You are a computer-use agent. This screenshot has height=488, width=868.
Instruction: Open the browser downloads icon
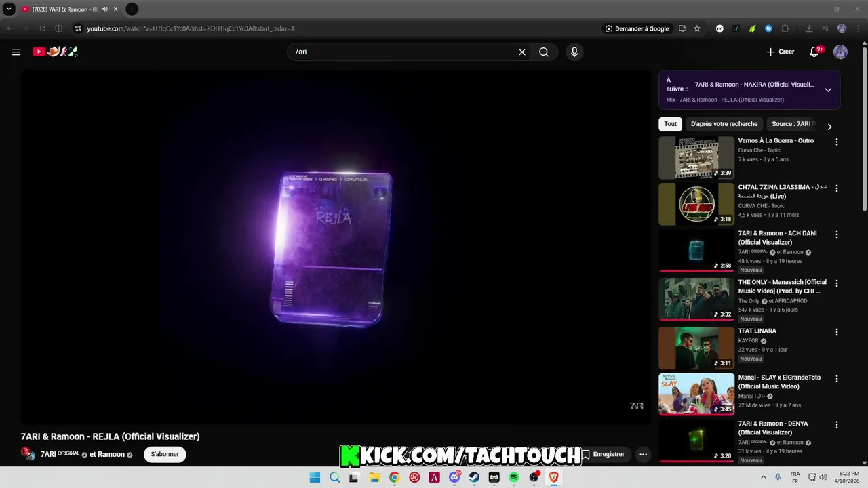point(809,28)
